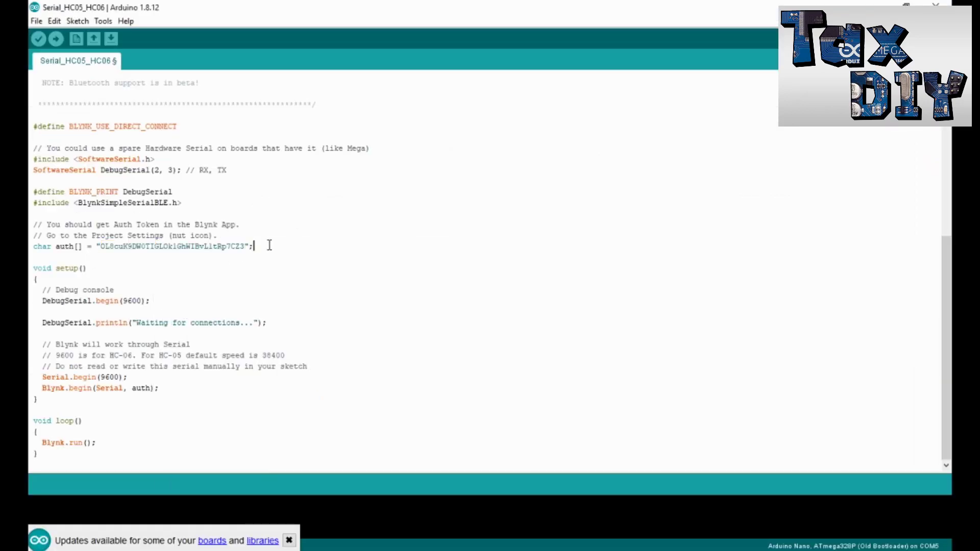Viewport: 980px width, 551px height.
Task: Click the auth token string in the code
Action: tap(173, 246)
